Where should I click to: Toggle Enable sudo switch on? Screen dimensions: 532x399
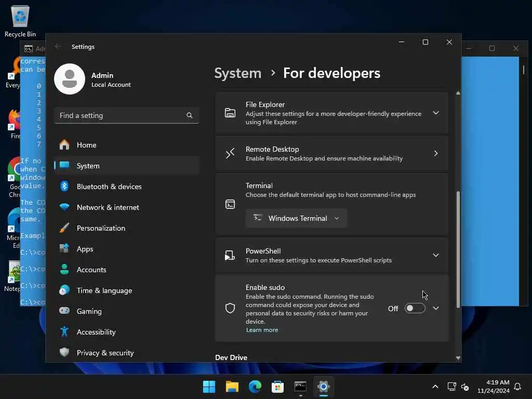click(415, 308)
